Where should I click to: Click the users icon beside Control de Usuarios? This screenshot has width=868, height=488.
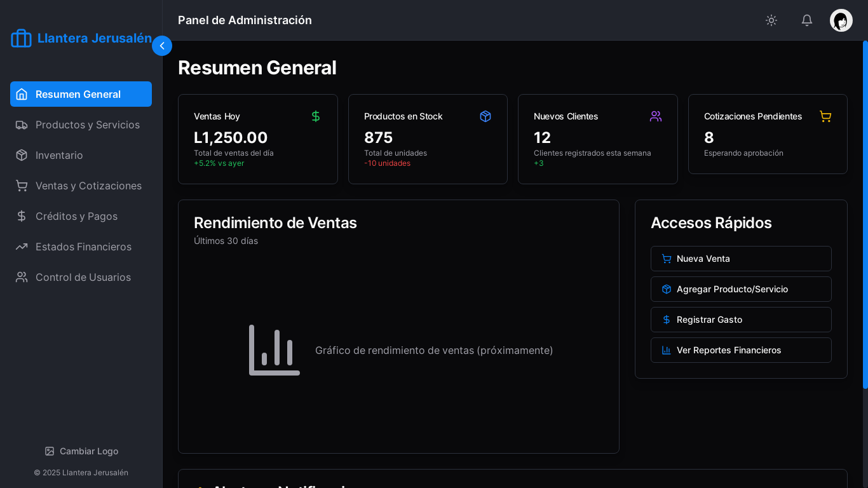tap(22, 277)
